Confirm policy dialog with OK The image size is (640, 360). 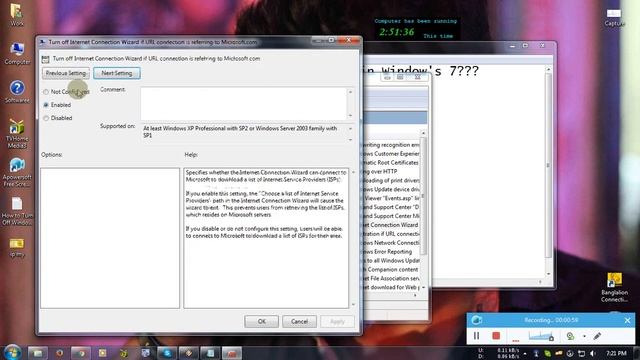point(262,322)
